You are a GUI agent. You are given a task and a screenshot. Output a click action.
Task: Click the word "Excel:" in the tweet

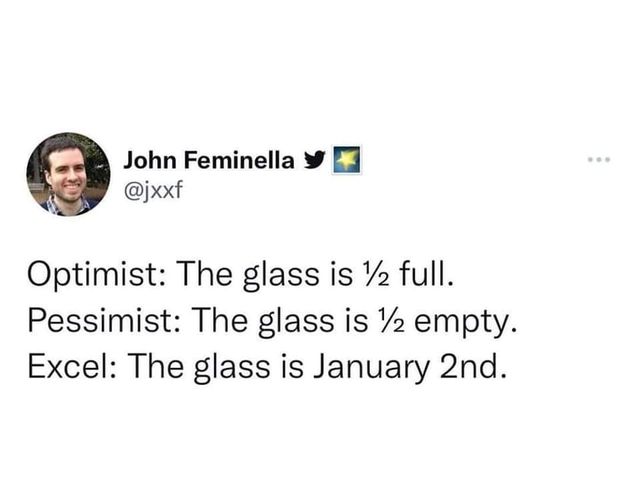pyautogui.click(x=73, y=366)
